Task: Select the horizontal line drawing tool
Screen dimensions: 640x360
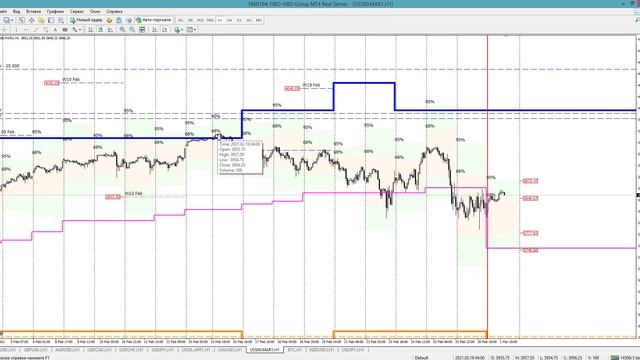Action: [26, 30]
